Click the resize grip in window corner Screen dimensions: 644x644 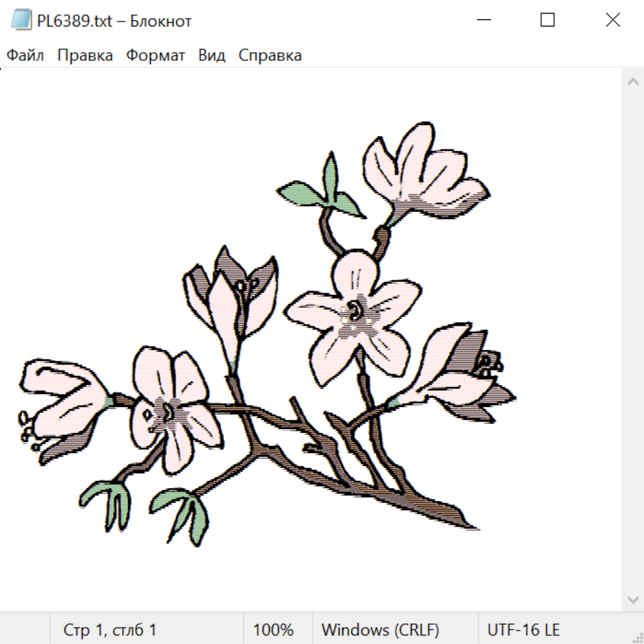[x=638, y=638]
